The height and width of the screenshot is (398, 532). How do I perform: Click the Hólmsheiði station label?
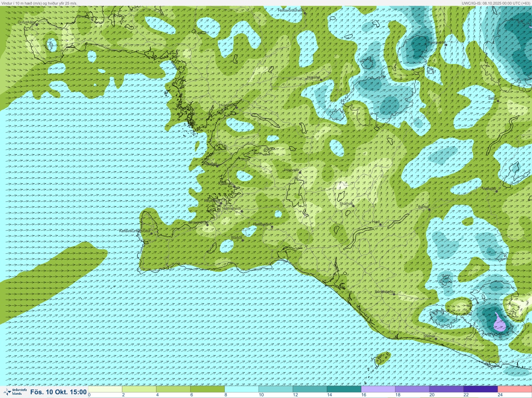(232, 209)
